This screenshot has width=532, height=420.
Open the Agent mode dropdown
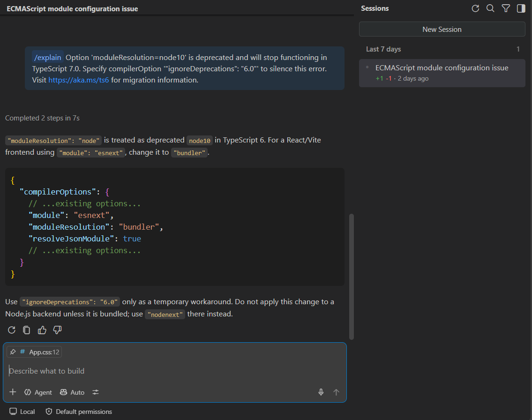click(38, 392)
